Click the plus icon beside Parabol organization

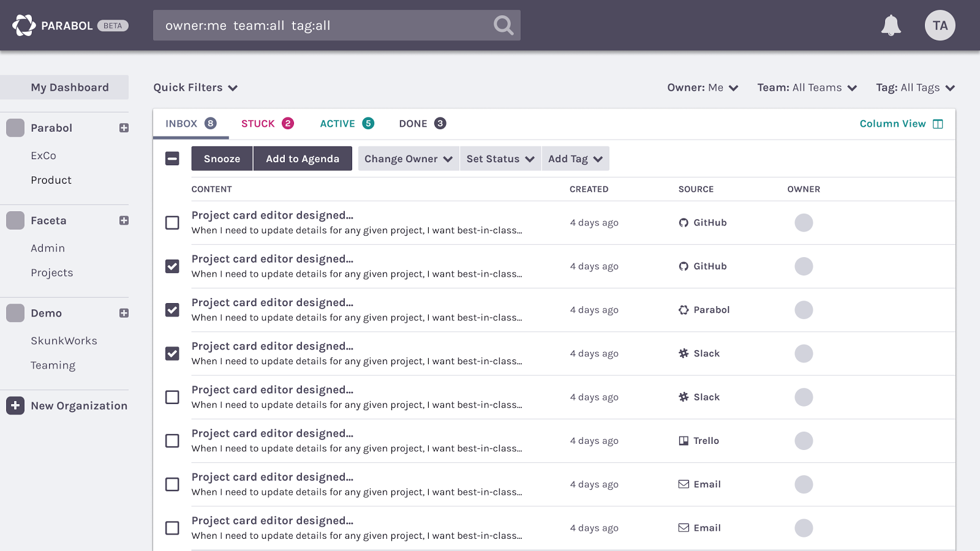124,128
